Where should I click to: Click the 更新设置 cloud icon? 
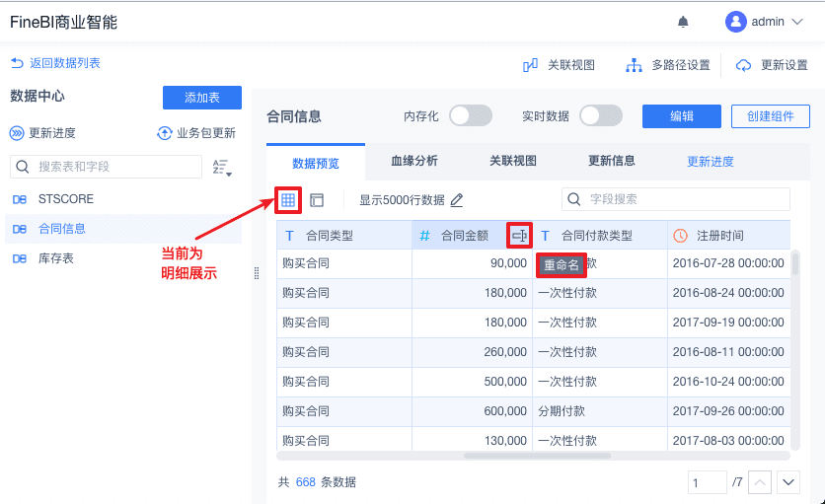[x=744, y=65]
